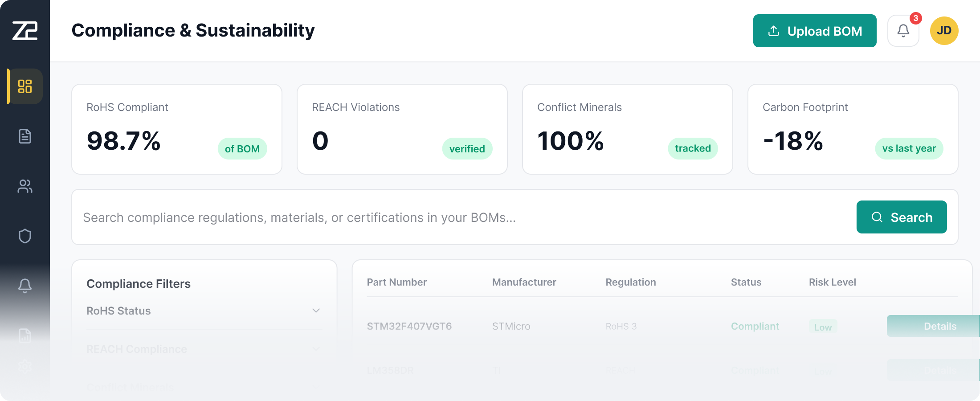Open Details for STM32F407VGT6
Viewport: 980px width, 401px height.
933,326
